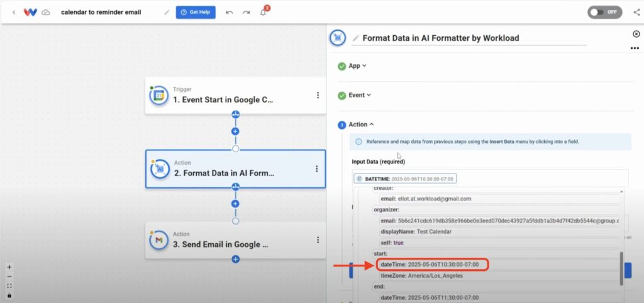Click the insert data list scrollbar

pos(622,268)
